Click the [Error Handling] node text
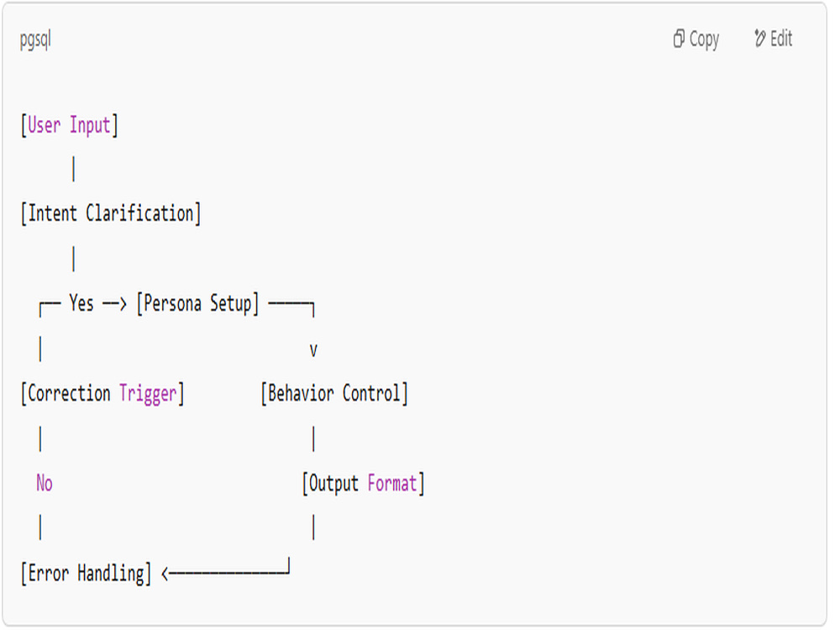840x630 pixels. [86, 574]
